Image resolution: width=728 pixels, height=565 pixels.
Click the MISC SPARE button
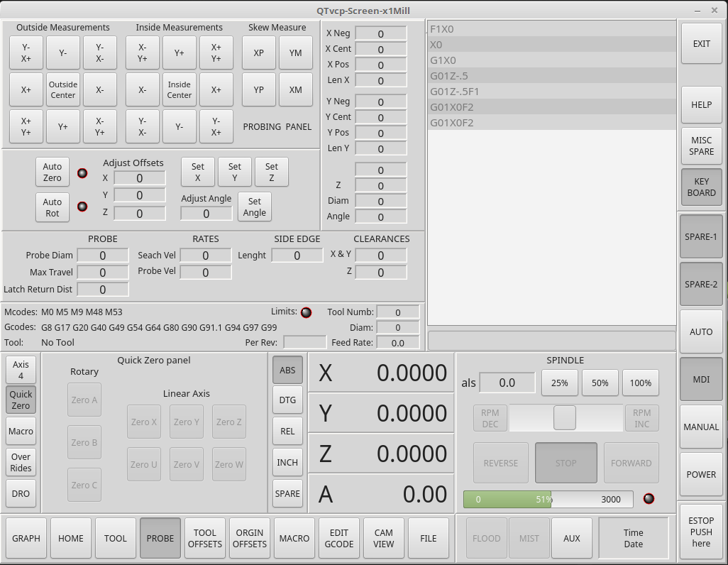[702, 146]
